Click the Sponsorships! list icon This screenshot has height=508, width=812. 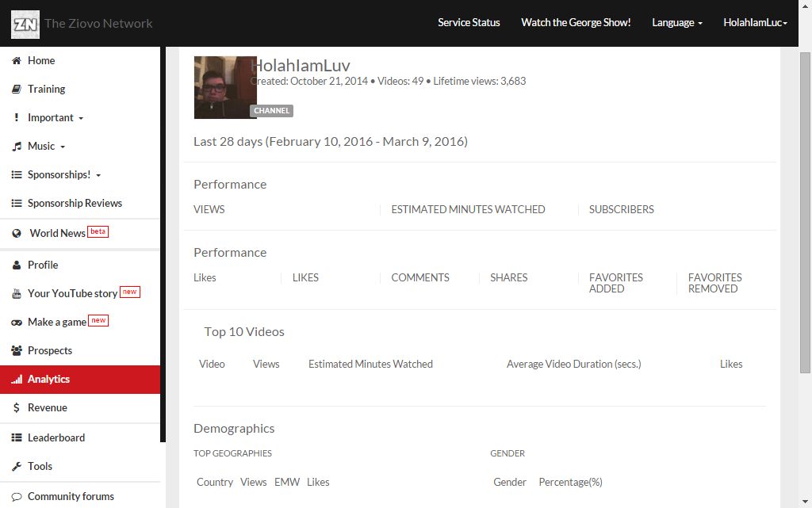[x=17, y=175]
